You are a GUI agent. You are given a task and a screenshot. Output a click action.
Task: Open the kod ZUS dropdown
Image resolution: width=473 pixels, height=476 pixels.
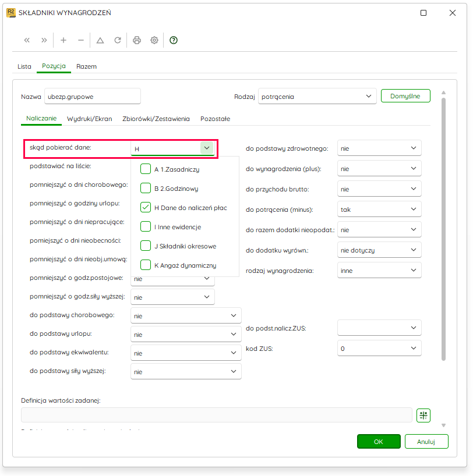(379, 348)
